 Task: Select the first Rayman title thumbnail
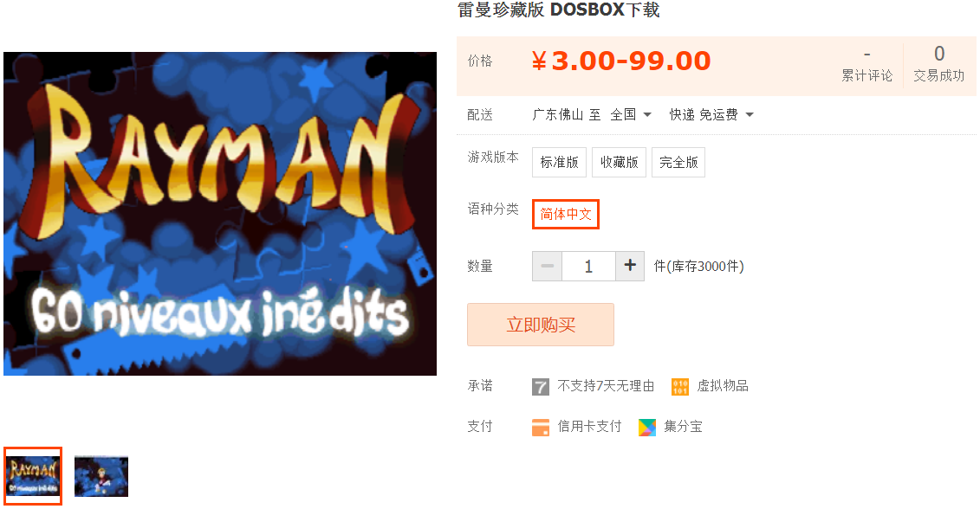coord(33,476)
